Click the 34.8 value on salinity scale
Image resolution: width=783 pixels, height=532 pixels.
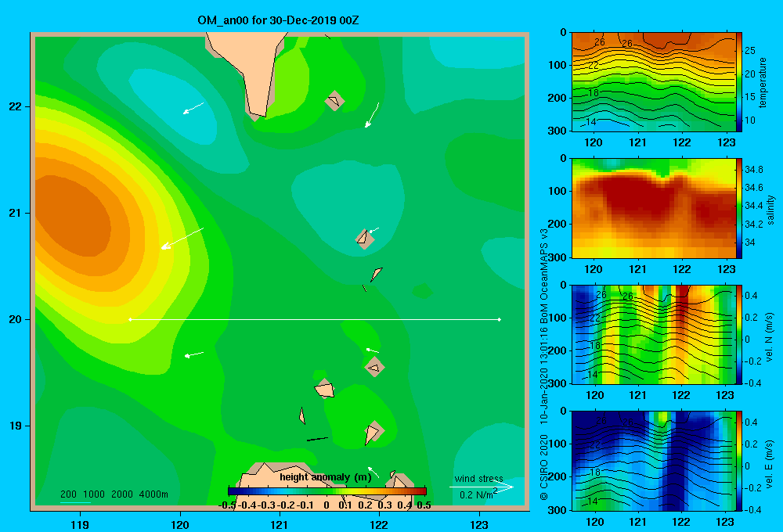pos(753,170)
